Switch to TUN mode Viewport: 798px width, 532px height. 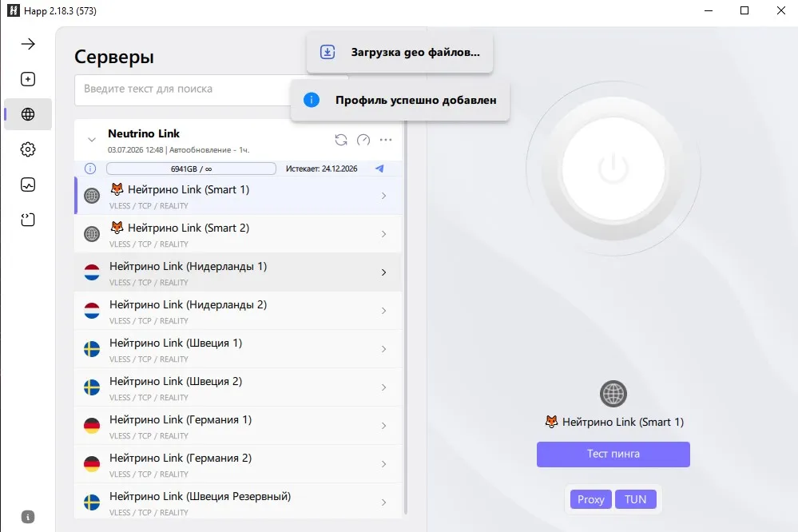636,499
